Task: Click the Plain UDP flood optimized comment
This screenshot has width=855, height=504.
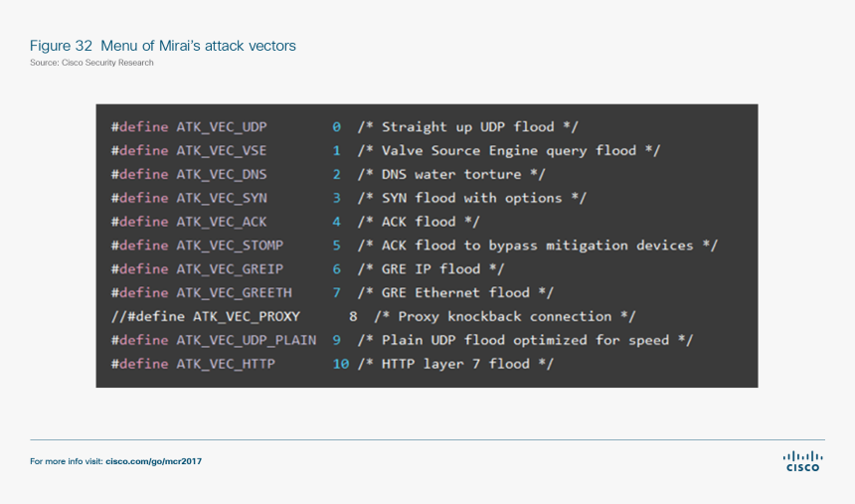Action: 525,340
